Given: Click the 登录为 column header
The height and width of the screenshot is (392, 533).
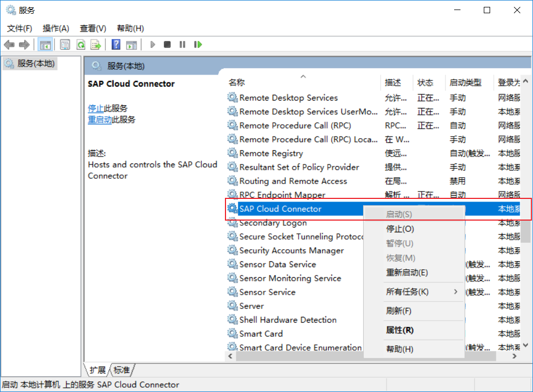Looking at the screenshot, I should 508,83.
